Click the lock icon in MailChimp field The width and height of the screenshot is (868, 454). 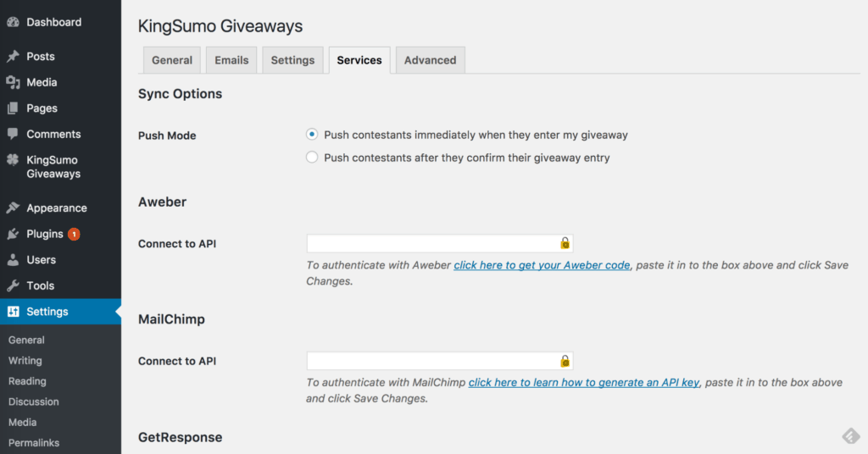(565, 361)
